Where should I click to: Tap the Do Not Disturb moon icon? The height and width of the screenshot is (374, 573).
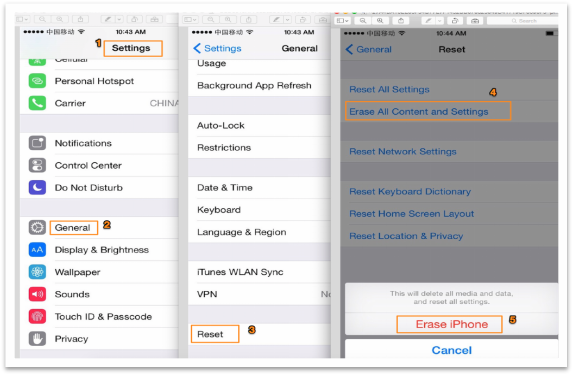click(37, 188)
